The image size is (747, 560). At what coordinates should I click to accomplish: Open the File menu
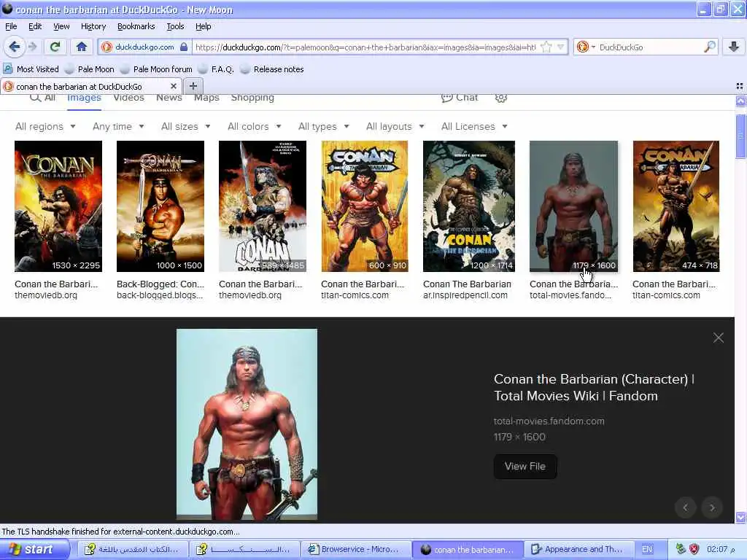(x=11, y=26)
